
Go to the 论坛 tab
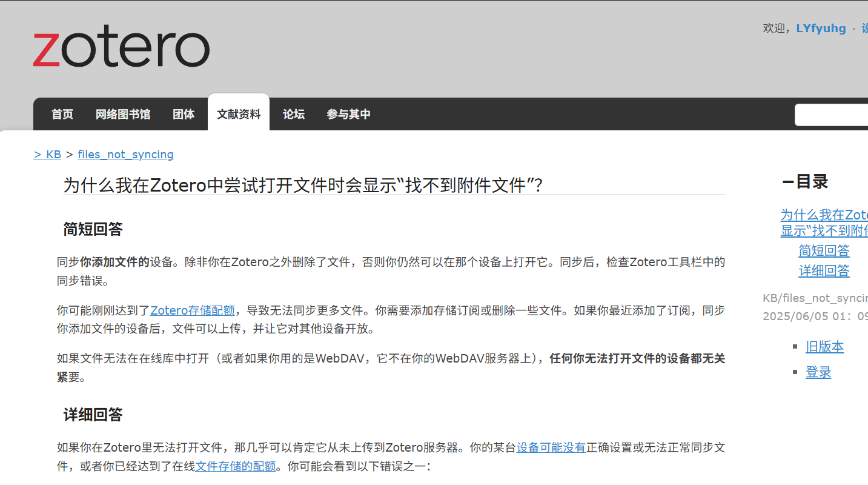[x=294, y=114]
